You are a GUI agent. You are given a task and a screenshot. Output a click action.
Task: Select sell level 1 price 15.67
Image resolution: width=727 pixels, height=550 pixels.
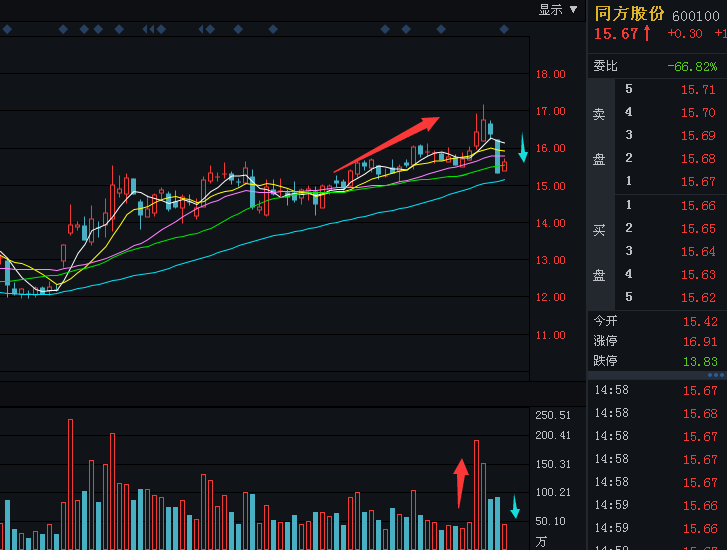click(x=698, y=181)
